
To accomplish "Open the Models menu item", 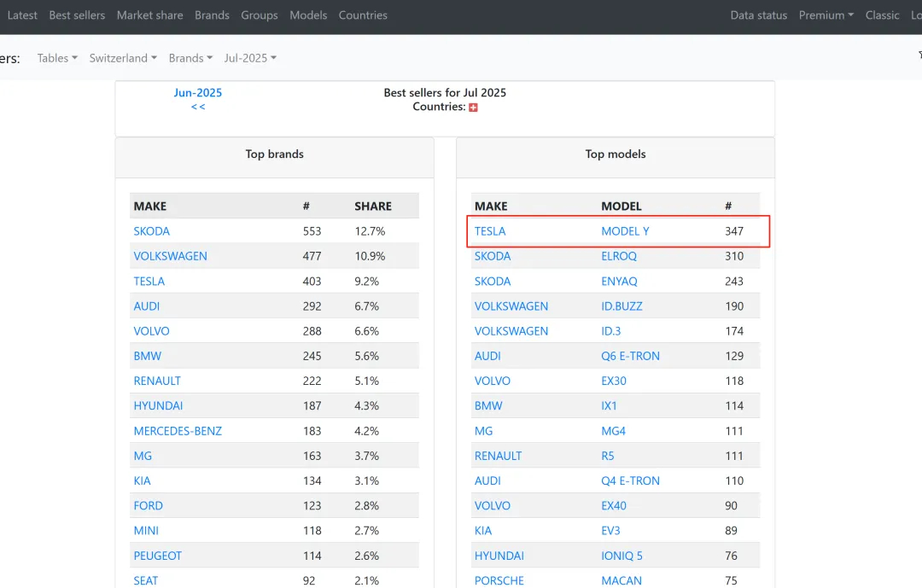I will click(x=308, y=15).
